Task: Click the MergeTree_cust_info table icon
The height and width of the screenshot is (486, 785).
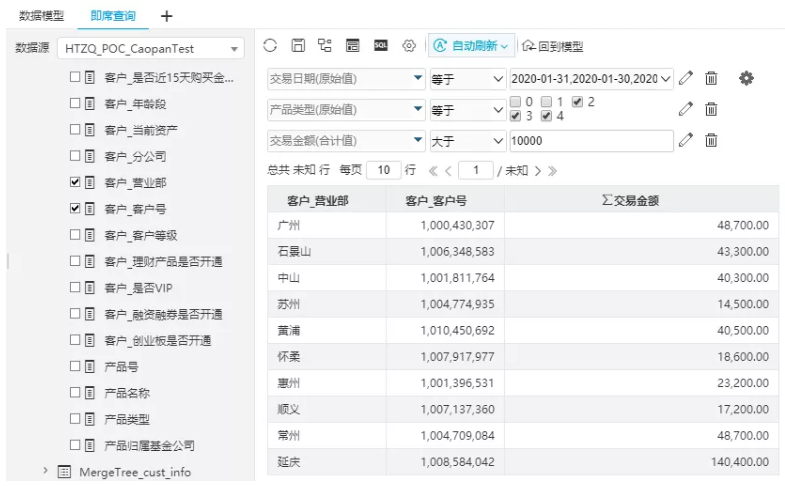Action: click(x=64, y=471)
